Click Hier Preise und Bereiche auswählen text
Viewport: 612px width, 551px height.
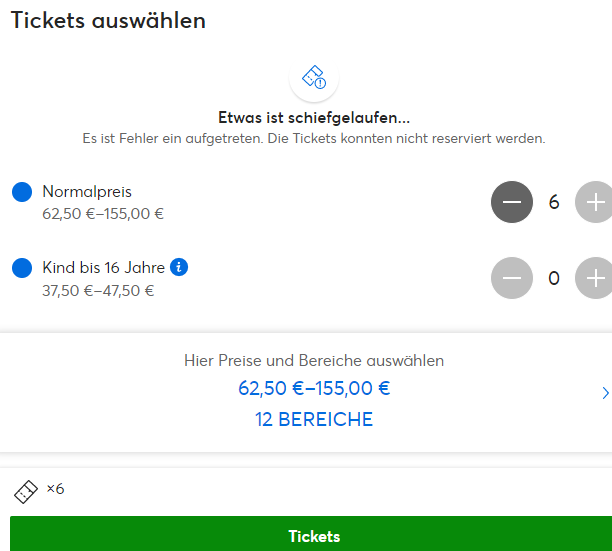[314, 360]
